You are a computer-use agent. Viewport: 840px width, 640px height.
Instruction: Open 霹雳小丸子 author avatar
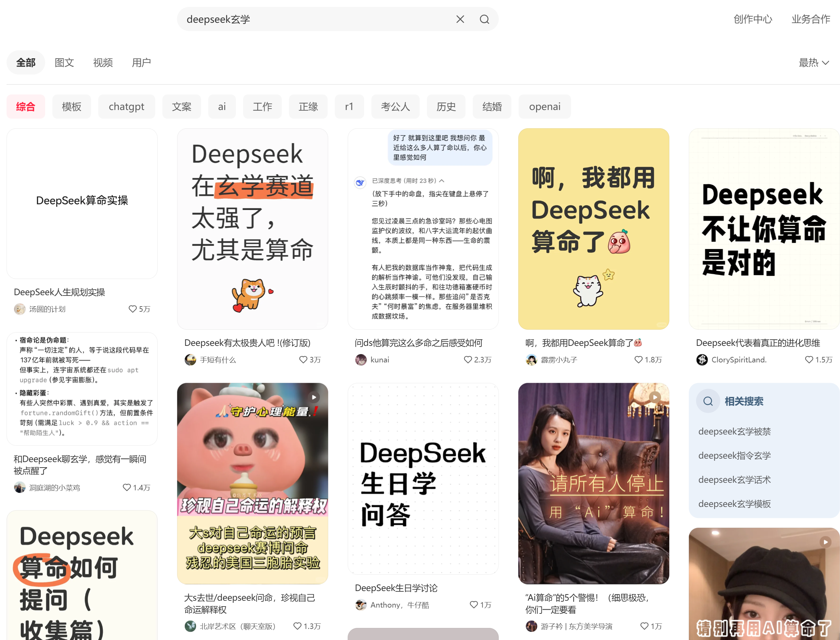(x=531, y=360)
